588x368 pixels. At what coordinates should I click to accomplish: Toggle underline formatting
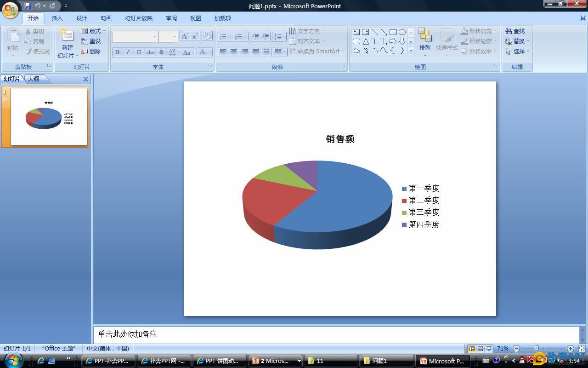click(139, 52)
